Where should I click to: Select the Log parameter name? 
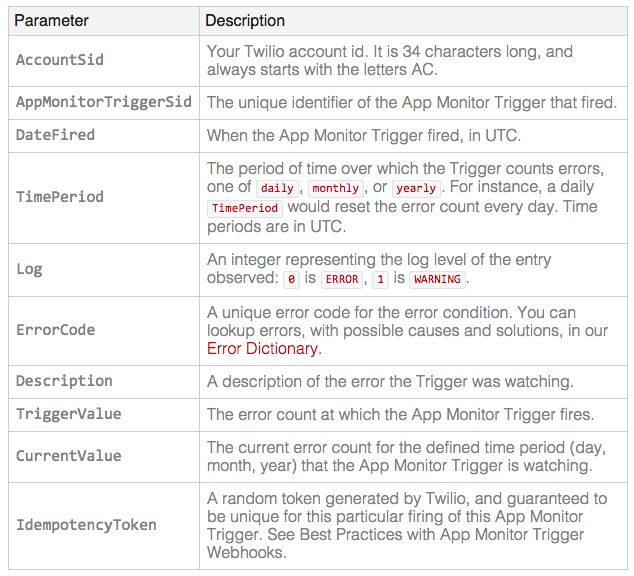click(29, 269)
